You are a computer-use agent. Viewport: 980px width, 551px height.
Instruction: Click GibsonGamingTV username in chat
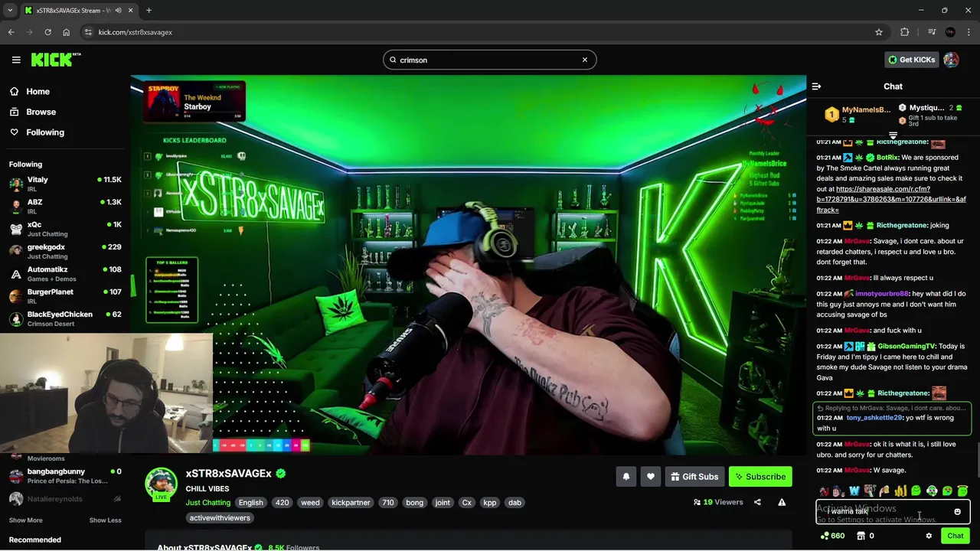coord(906,346)
